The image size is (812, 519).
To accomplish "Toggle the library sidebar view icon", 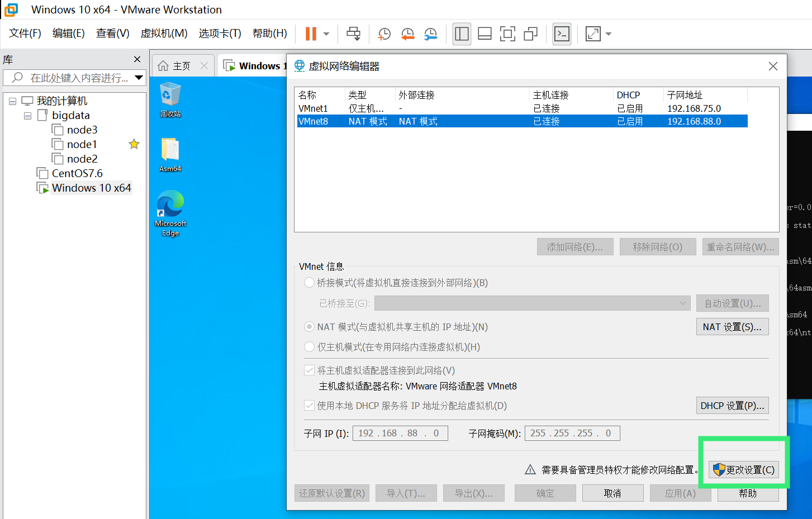I will [x=462, y=34].
